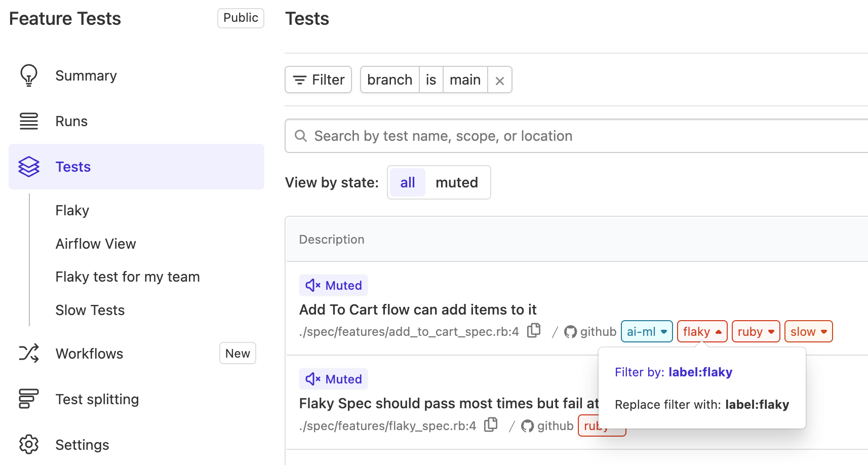Switch to the 'muted' view state
This screenshot has width=868, height=465.
[457, 182]
